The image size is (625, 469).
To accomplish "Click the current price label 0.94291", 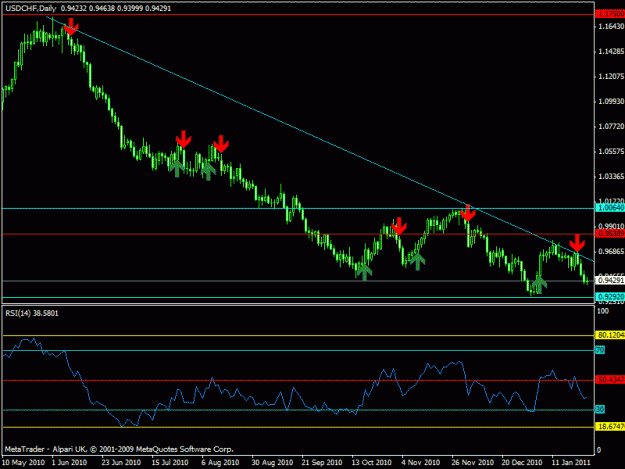I will point(610,281).
